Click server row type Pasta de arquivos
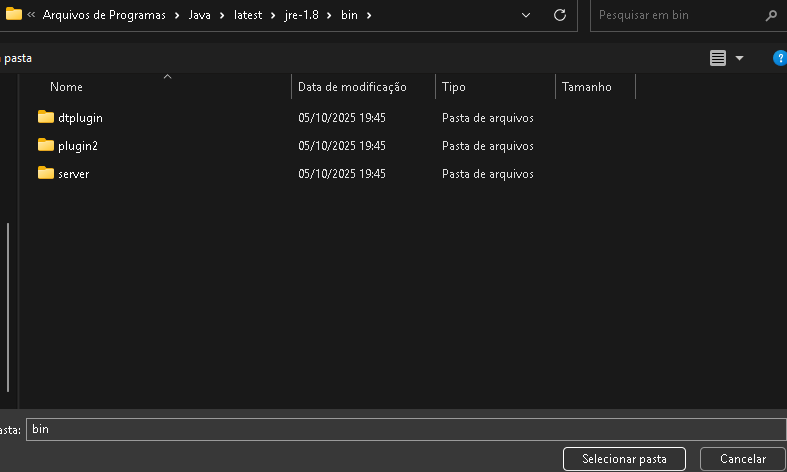Image resolution: width=787 pixels, height=472 pixels. pyautogui.click(x=488, y=174)
